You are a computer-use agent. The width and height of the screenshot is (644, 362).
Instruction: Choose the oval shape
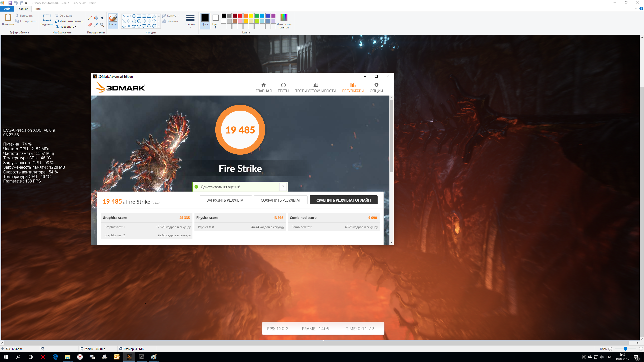[134, 16]
